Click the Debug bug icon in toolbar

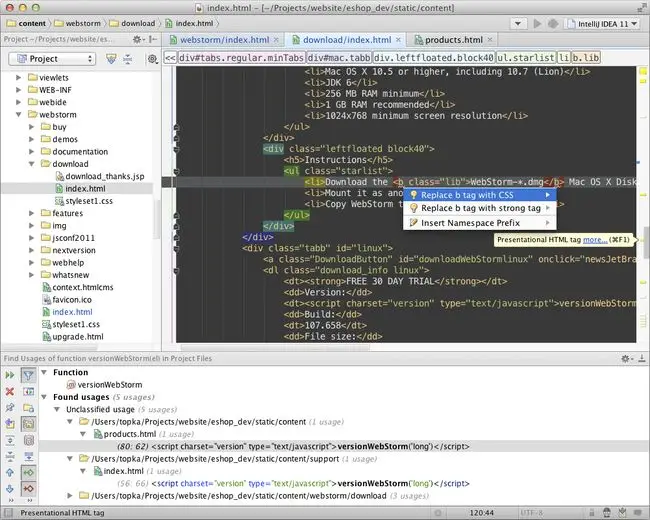coord(553,24)
